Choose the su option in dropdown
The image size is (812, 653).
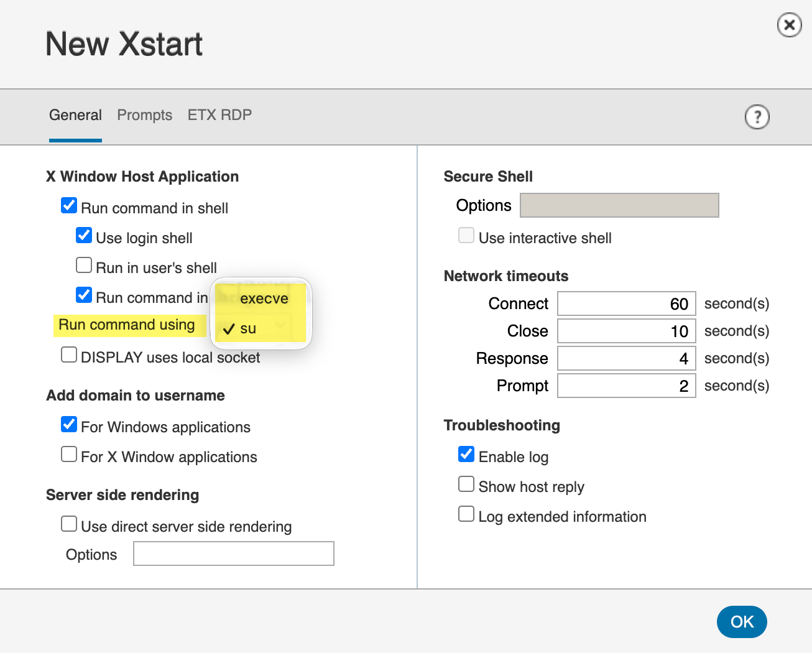coord(248,328)
